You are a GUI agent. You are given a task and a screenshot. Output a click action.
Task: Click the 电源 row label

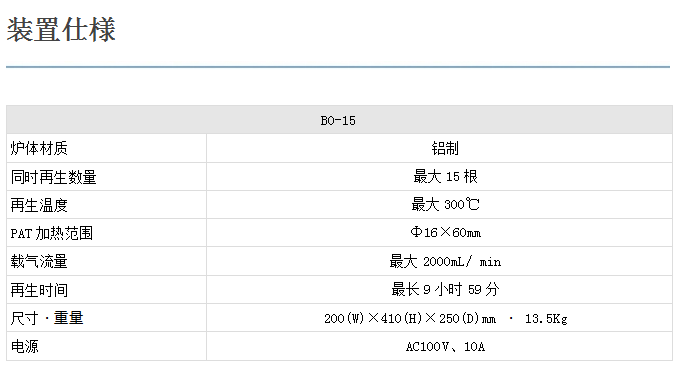point(25,346)
